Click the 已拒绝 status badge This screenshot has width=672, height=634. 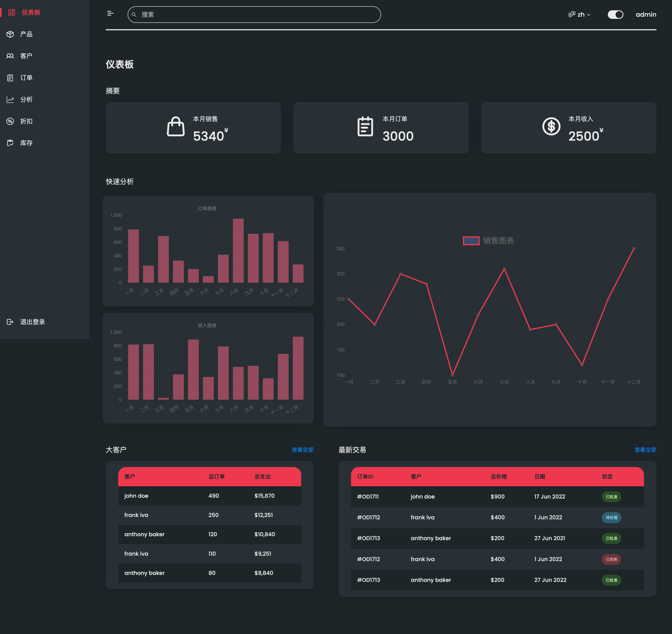(611, 559)
